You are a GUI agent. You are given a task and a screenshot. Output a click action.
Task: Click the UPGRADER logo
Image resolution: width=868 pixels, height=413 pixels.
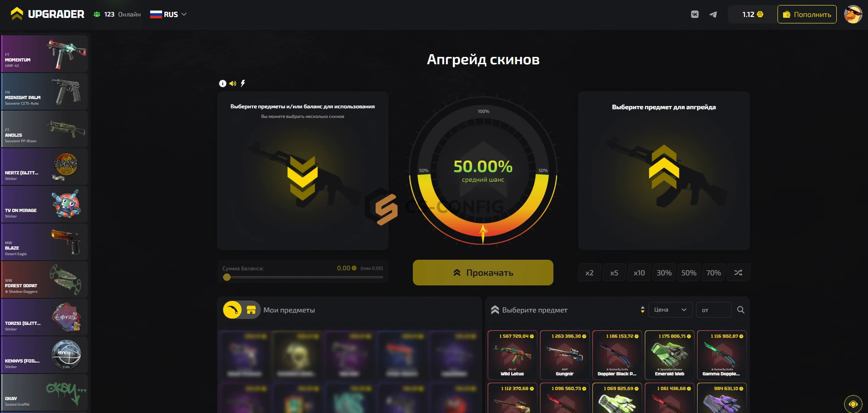(x=47, y=14)
